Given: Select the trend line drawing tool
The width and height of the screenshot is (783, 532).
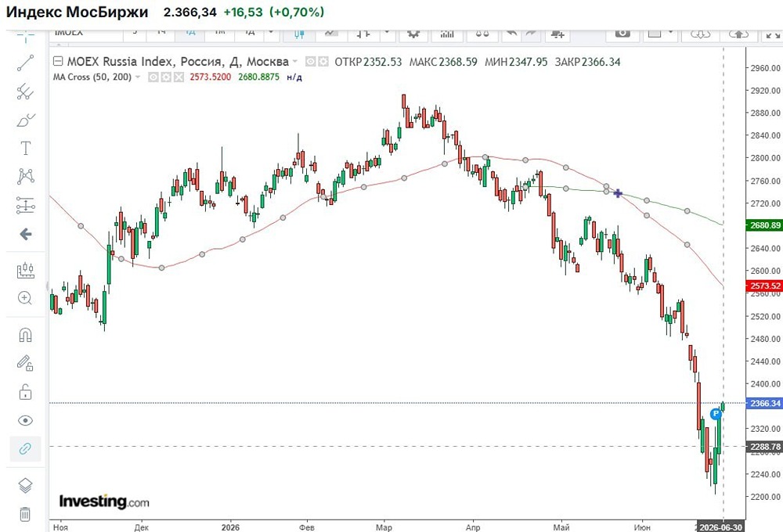Looking at the screenshot, I should [x=26, y=63].
